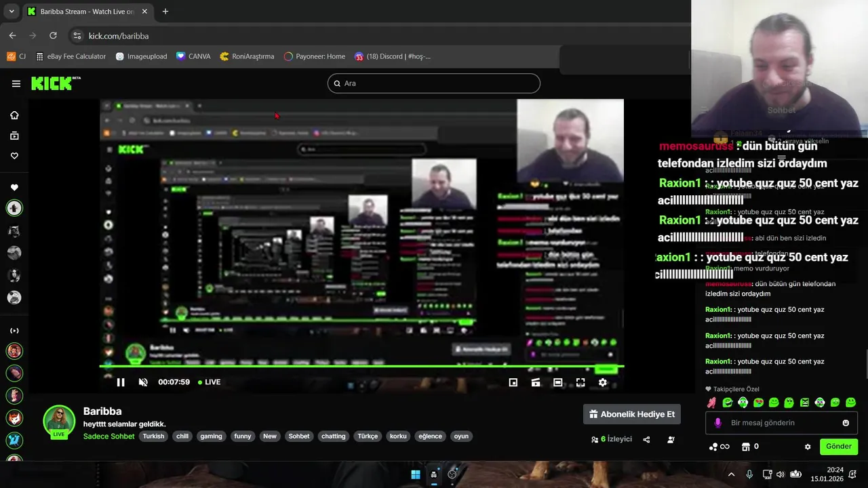The height and width of the screenshot is (488, 868).
Task: Open the tab search dropdown chevron
Action: click(12, 12)
